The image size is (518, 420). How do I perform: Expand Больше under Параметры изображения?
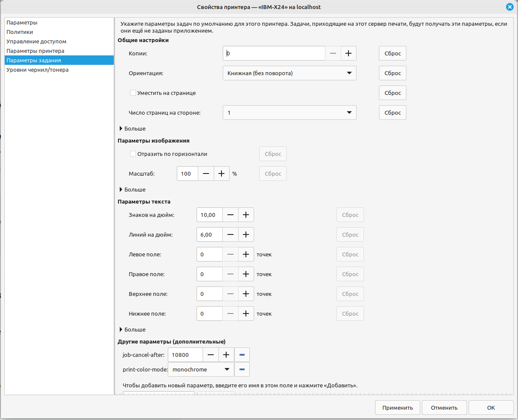coord(133,189)
